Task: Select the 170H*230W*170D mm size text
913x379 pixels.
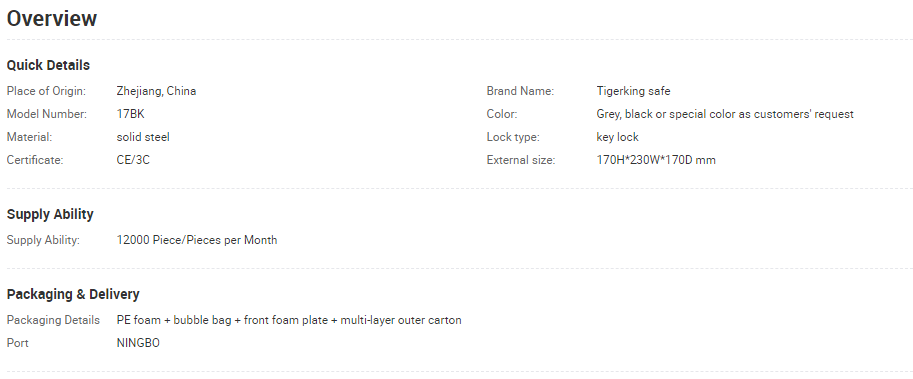Action: pos(656,160)
